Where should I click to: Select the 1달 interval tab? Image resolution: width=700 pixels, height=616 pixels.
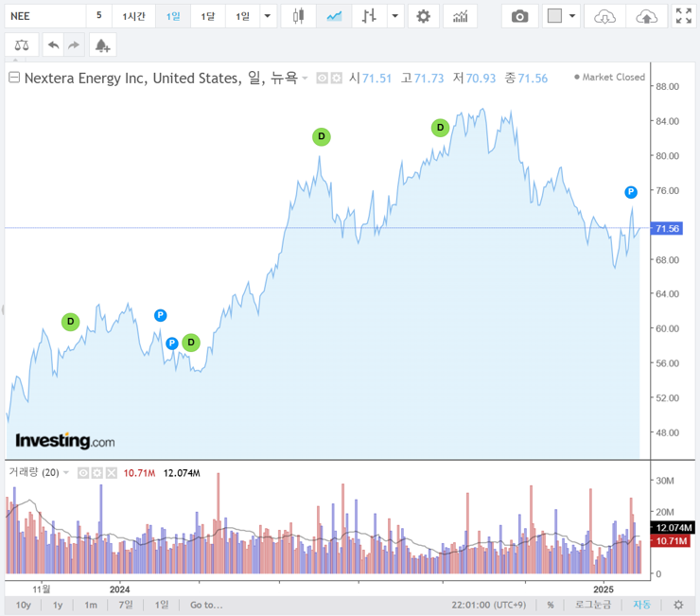207,16
